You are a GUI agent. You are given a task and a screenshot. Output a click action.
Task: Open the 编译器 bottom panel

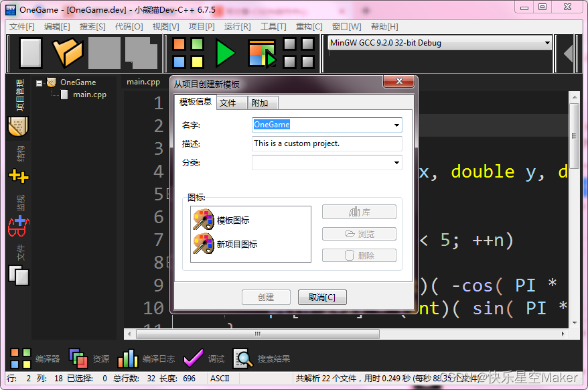click(x=35, y=359)
